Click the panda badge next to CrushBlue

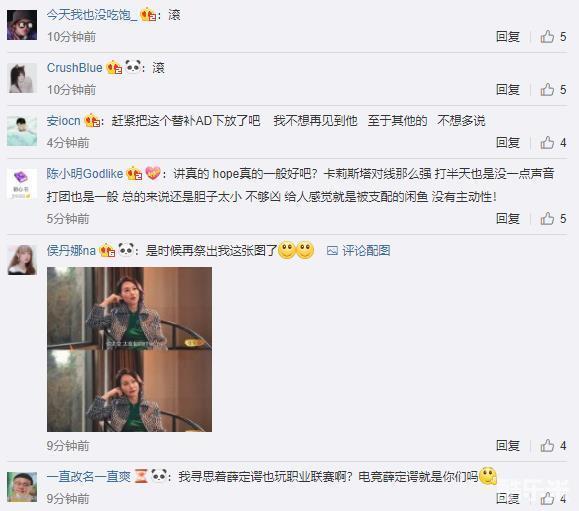pos(133,68)
